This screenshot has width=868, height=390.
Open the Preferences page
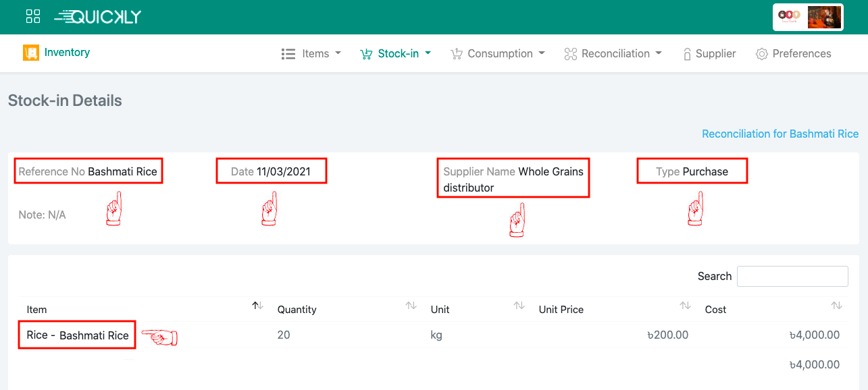tap(801, 54)
